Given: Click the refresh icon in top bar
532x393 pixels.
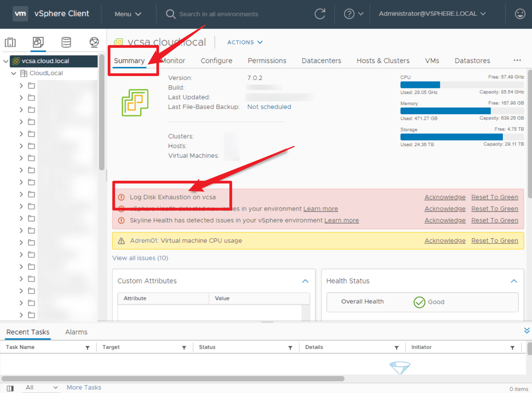Looking at the screenshot, I should [320, 14].
